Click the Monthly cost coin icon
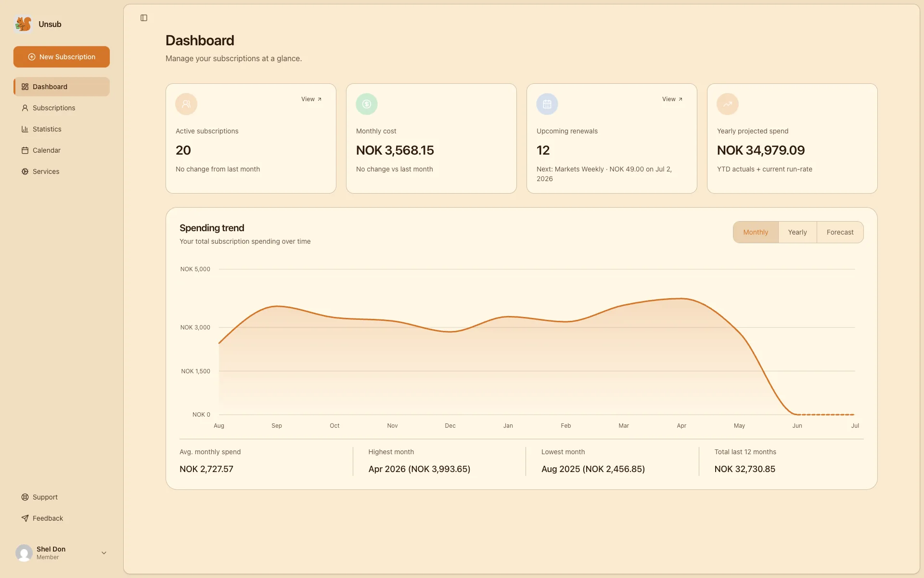Viewport: 924px width, 578px height. click(367, 104)
